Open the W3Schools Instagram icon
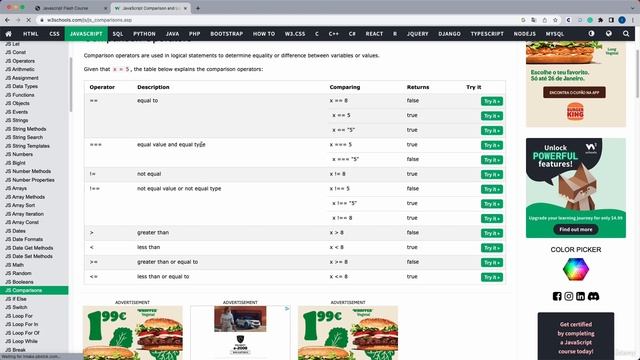The width and height of the screenshot is (640, 360). (x=569, y=296)
